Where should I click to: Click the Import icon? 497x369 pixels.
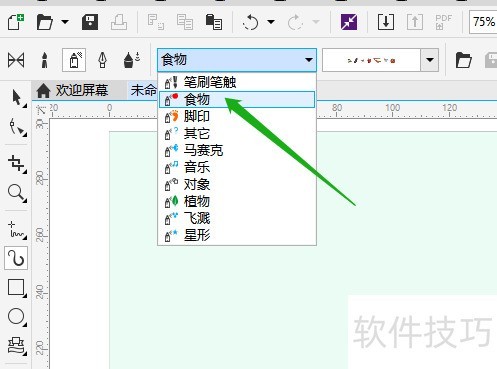pyautogui.click(x=386, y=22)
